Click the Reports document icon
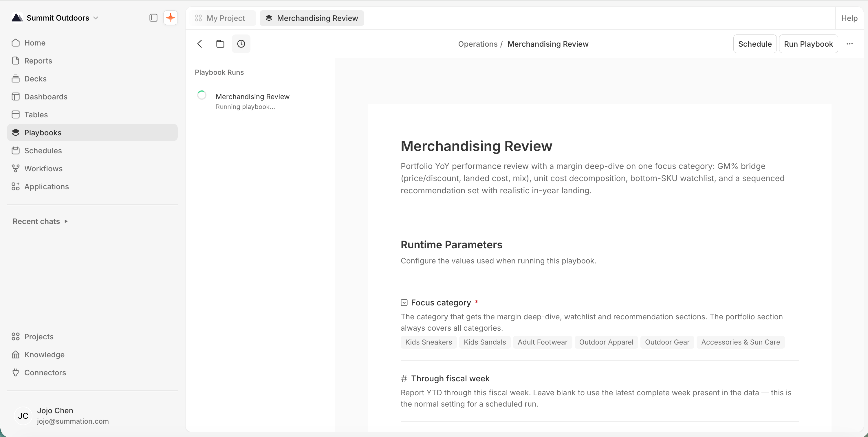This screenshot has width=868, height=437. pyautogui.click(x=16, y=61)
